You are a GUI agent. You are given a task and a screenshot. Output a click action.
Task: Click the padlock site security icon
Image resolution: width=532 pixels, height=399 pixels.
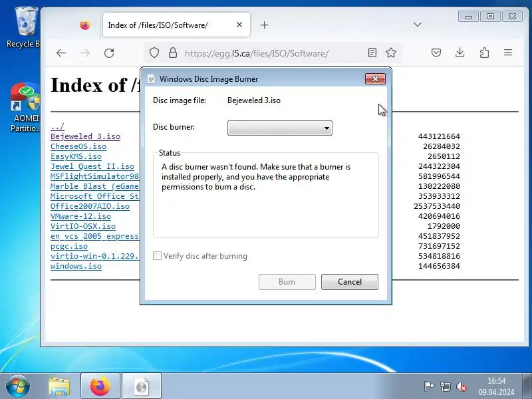pos(173,53)
